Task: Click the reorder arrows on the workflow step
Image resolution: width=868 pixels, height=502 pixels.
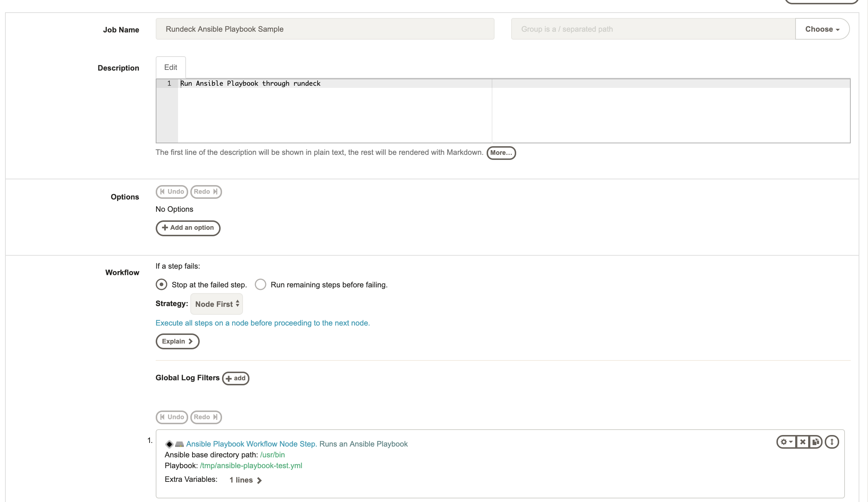Action: click(x=832, y=442)
